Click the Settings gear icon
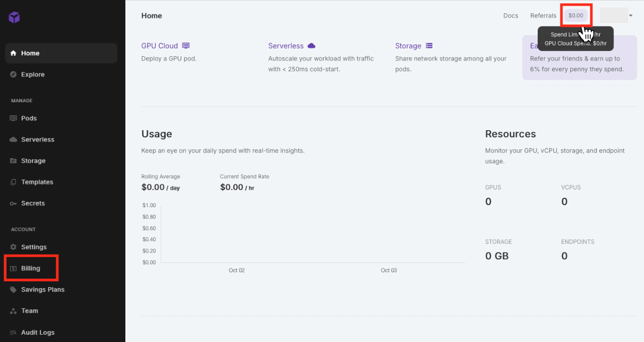Image resolution: width=644 pixels, height=342 pixels. 13,247
